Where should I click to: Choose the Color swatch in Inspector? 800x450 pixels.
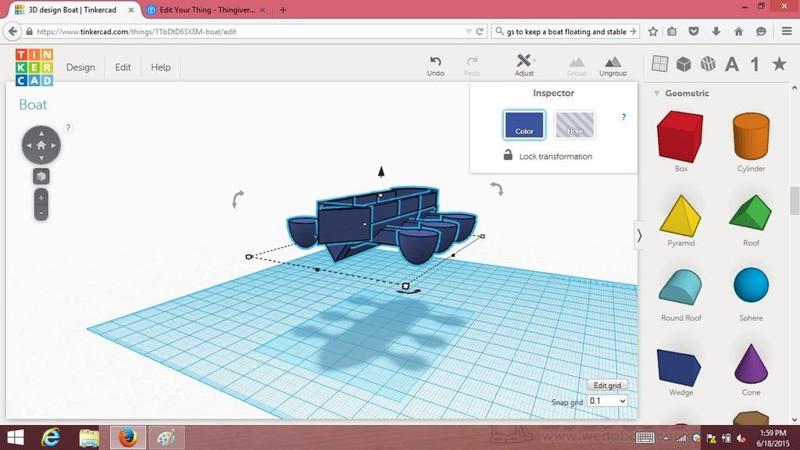click(x=524, y=125)
